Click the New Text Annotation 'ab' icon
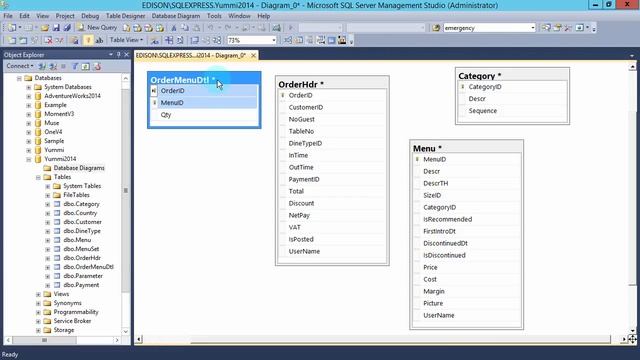640x360 pixels. (x=99, y=40)
